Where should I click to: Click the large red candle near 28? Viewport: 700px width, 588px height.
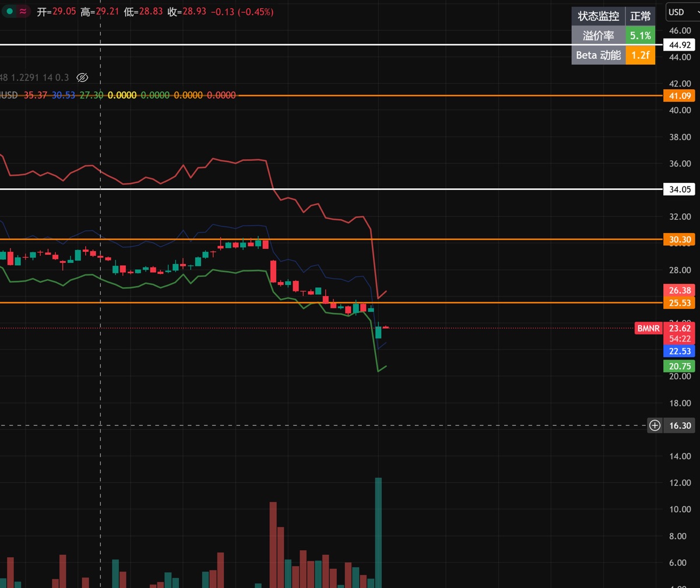[273, 272]
